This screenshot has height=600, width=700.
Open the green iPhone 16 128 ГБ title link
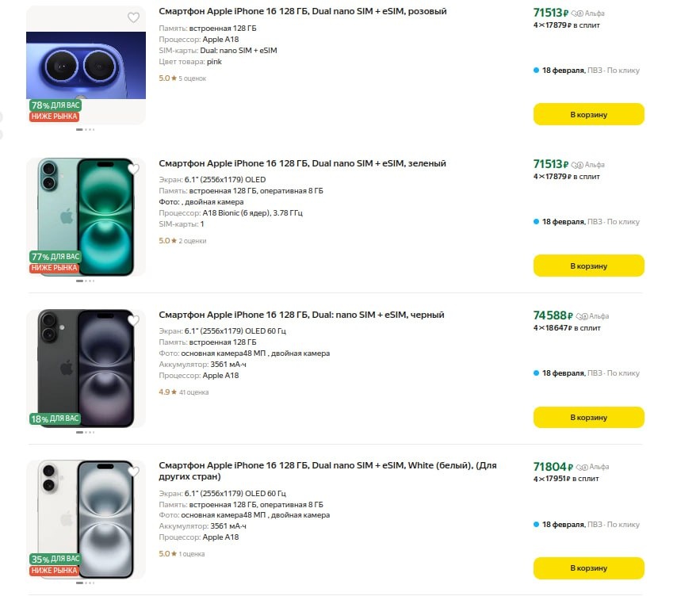pos(302,163)
